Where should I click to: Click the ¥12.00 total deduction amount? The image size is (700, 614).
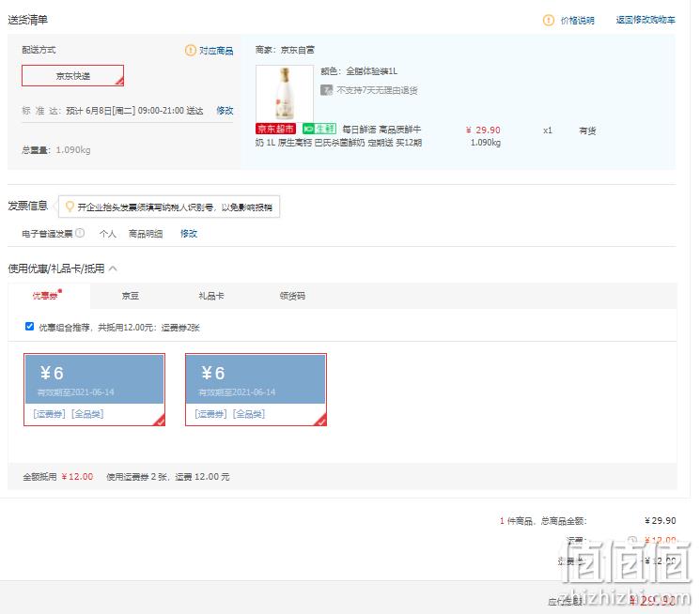(77, 477)
